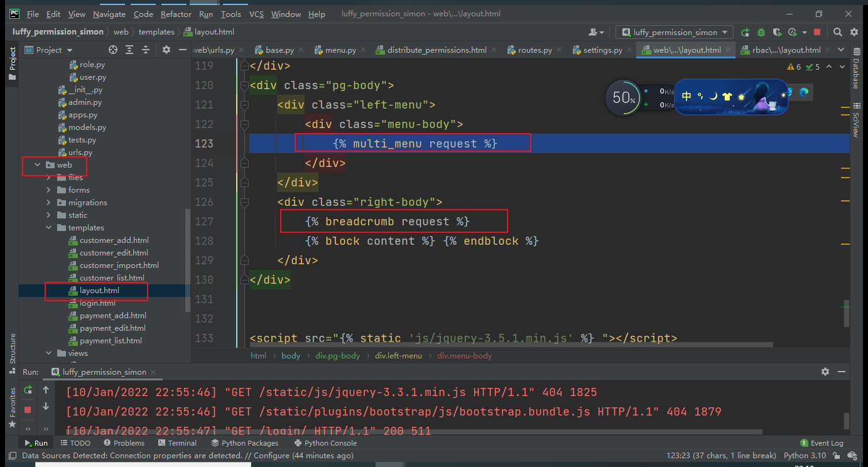The height and width of the screenshot is (467, 868).
Task: Open Python Packages tool window
Action: point(244,443)
